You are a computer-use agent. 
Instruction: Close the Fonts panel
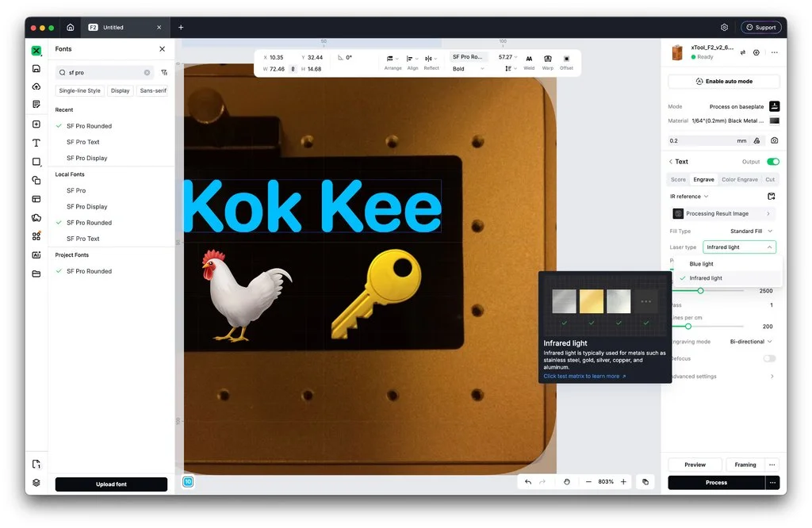(x=162, y=49)
